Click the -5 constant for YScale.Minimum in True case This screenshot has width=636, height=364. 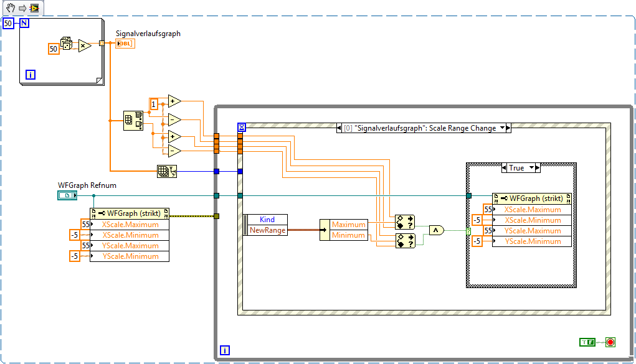(477, 241)
